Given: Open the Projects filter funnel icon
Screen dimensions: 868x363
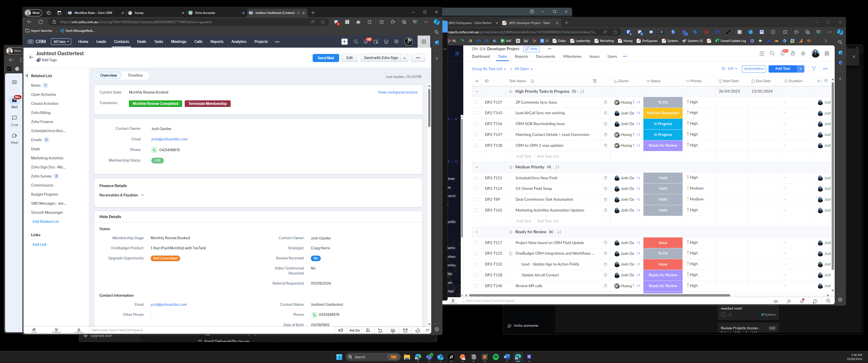Looking at the screenshot, I should [x=814, y=69].
